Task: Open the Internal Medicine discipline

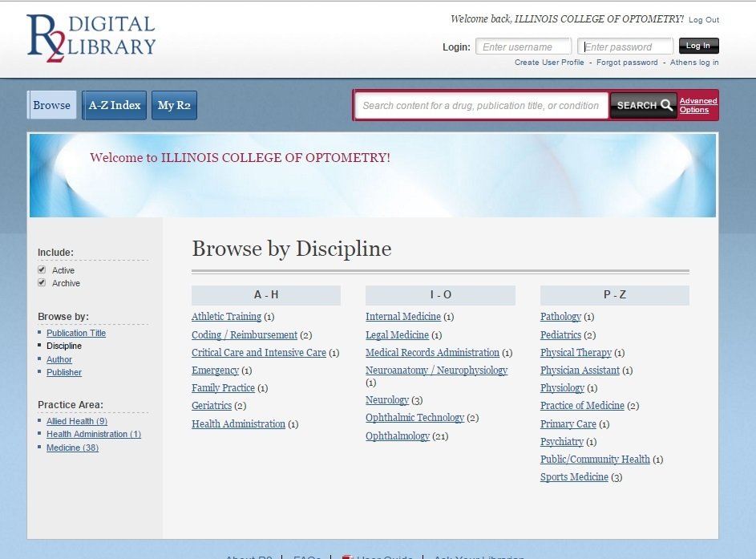Action: coord(403,317)
